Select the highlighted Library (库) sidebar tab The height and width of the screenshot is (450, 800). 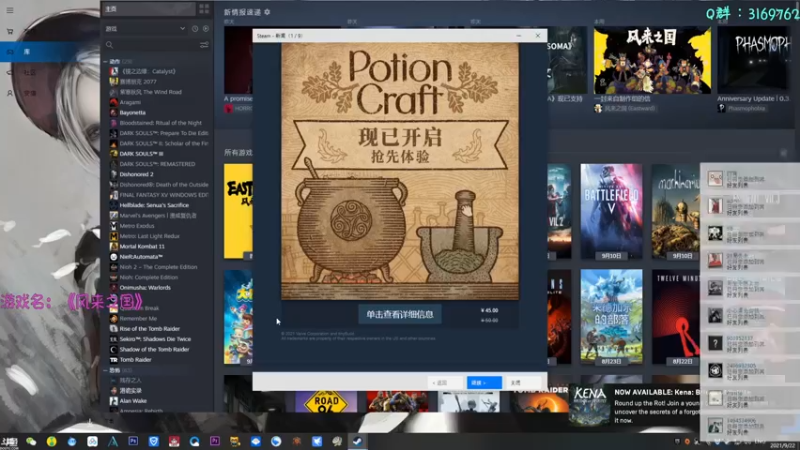[50, 52]
